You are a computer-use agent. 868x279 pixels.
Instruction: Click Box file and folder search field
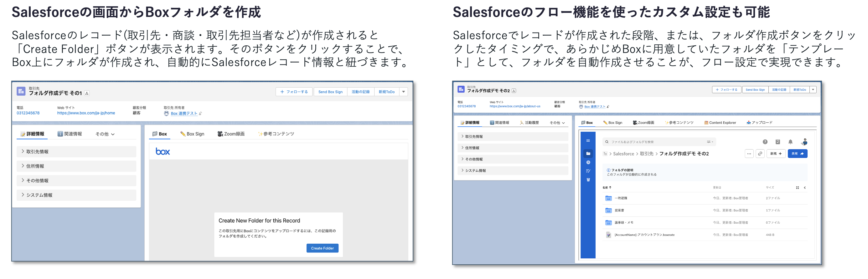pos(659,142)
